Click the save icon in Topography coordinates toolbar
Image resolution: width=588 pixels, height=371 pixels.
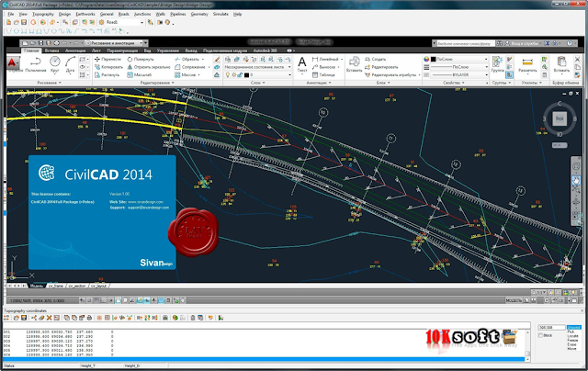(x=24, y=318)
